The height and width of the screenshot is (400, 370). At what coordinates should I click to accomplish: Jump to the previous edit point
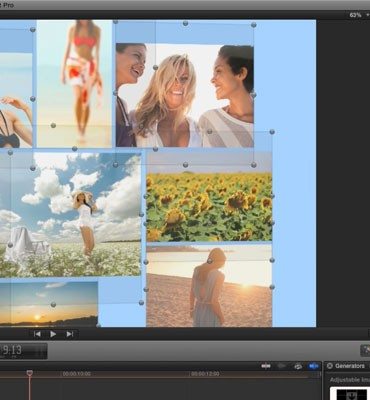(x=37, y=334)
